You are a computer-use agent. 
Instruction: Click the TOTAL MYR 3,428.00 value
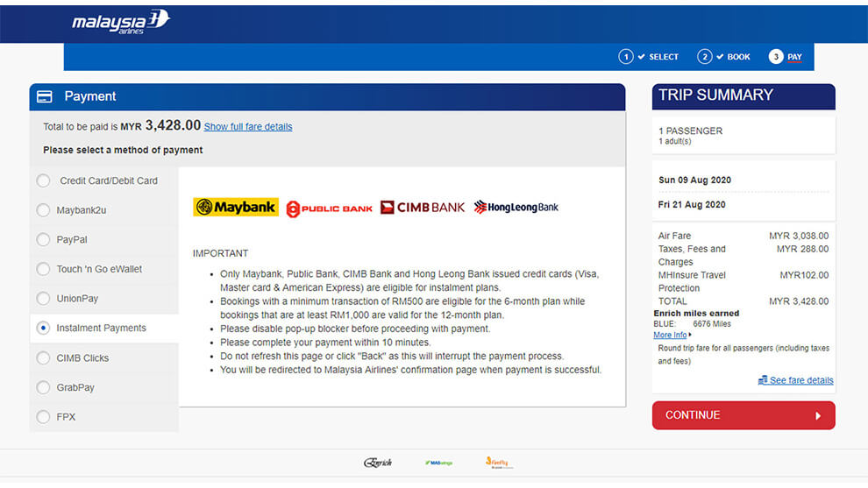(x=799, y=301)
